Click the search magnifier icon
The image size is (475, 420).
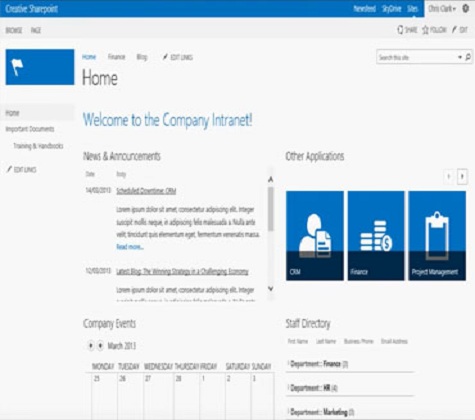pos(468,57)
